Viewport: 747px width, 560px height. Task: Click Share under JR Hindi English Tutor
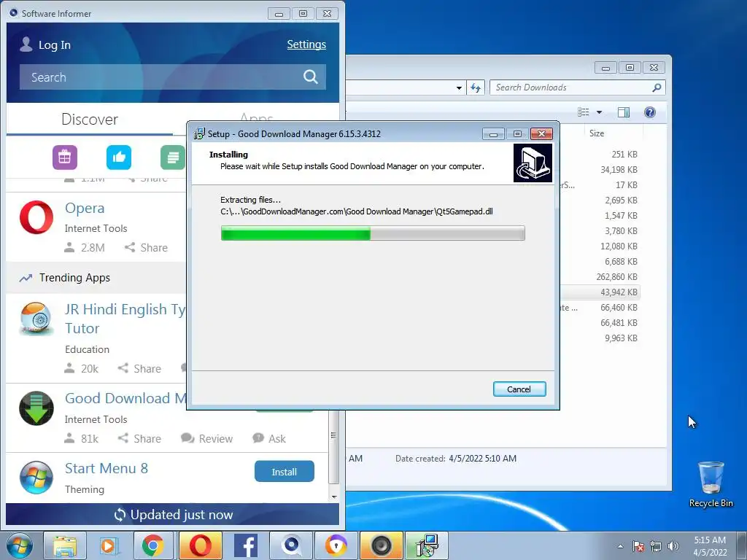tap(139, 368)
